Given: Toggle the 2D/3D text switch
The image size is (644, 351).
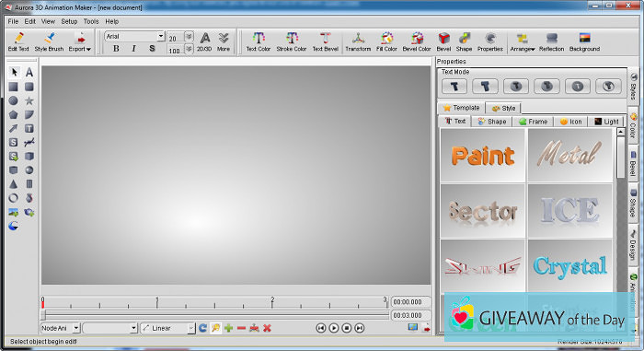Looking at the screenshot, I should click(x=204, y=42).
